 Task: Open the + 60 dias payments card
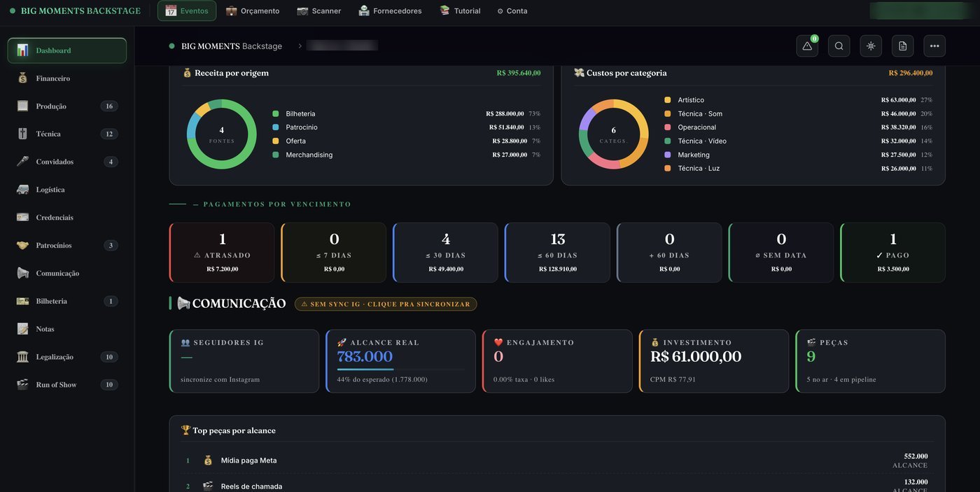669,253
